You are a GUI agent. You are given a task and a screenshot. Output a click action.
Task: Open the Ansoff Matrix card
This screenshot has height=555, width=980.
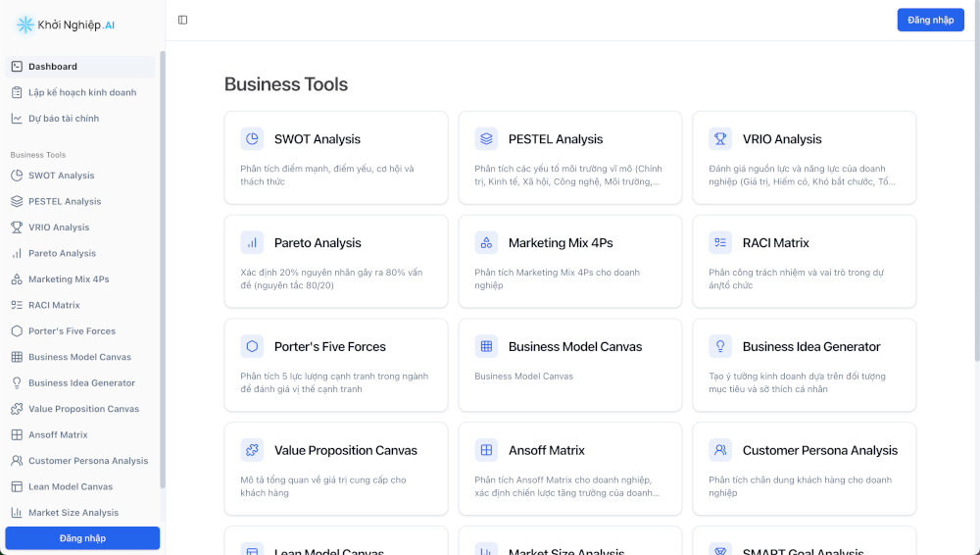coord(569,468)
